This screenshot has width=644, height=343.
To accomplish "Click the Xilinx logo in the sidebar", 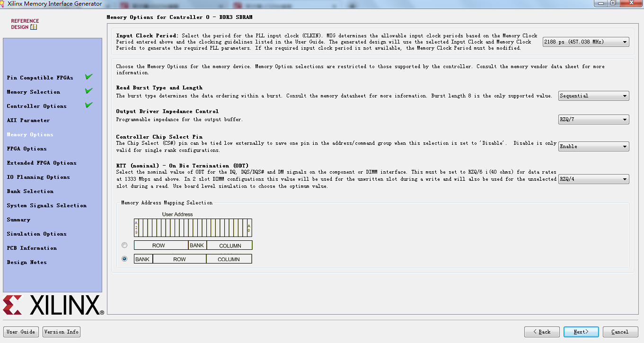I will coord(53,305).
